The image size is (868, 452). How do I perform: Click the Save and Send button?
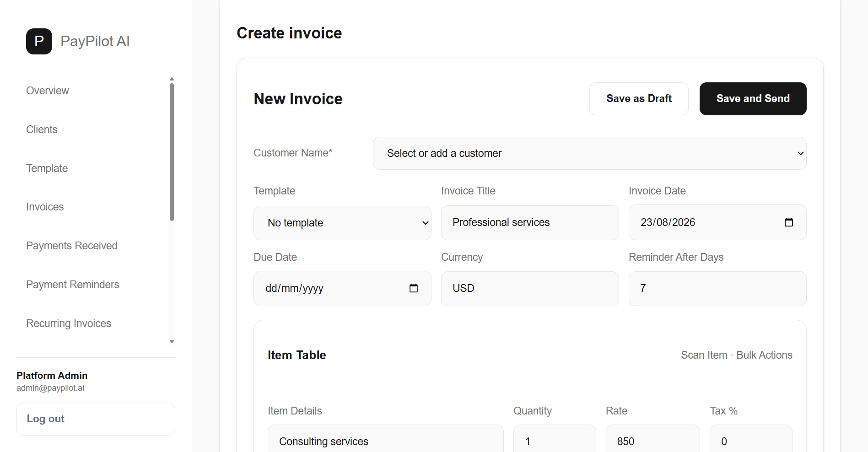(753, 99)
